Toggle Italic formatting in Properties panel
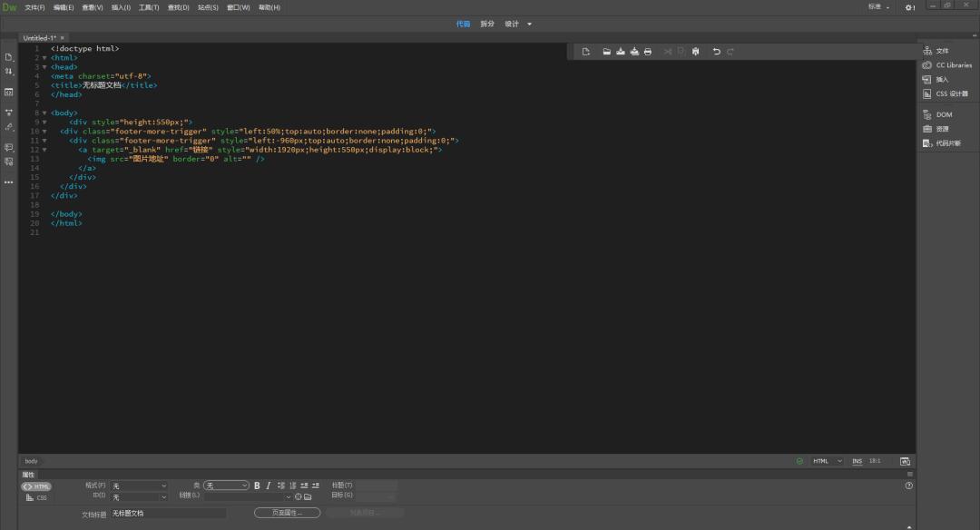This screenshot has height=530, width=980. [269, 486]
